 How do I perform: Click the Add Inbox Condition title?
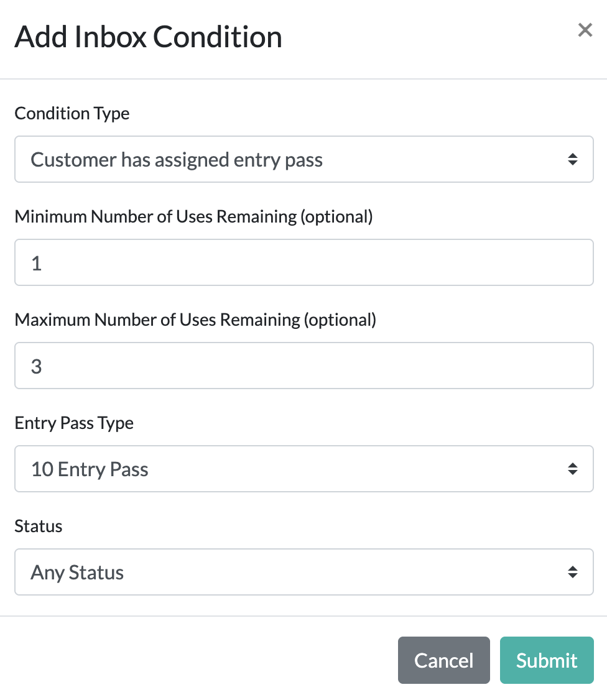tap(148, 37)
